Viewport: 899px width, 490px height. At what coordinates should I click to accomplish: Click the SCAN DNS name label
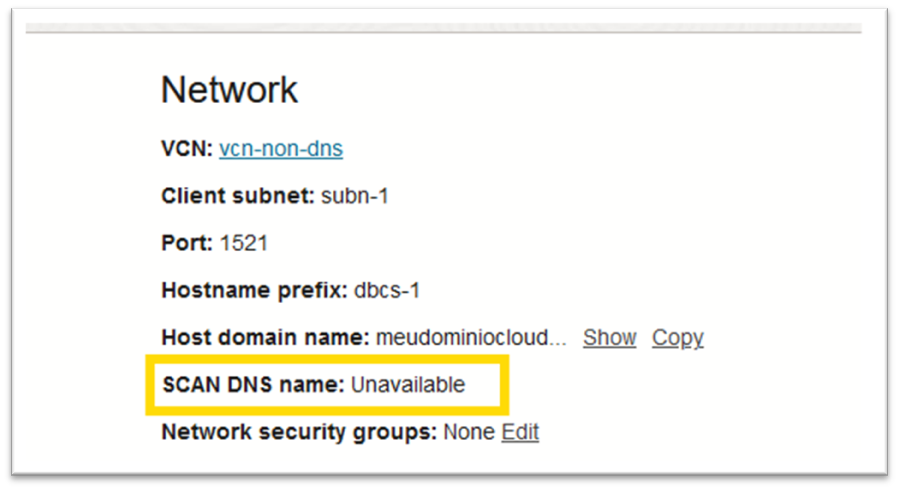pos(253,385)
